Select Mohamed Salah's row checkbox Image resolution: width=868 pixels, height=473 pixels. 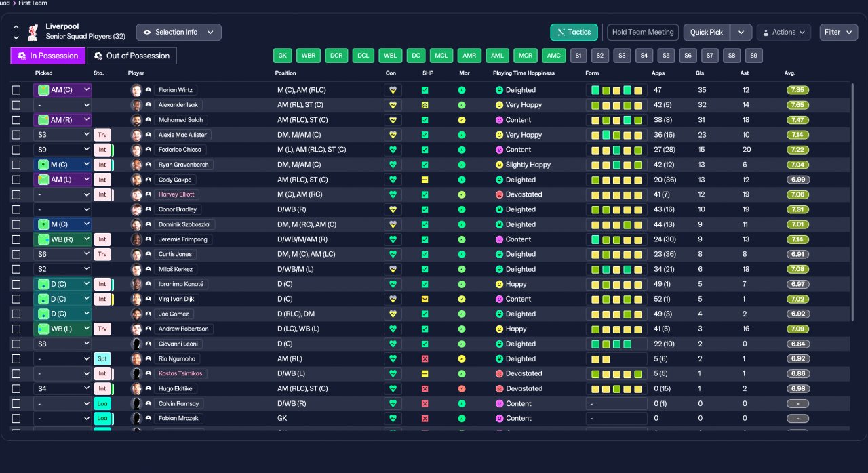[x=16, y=120]
